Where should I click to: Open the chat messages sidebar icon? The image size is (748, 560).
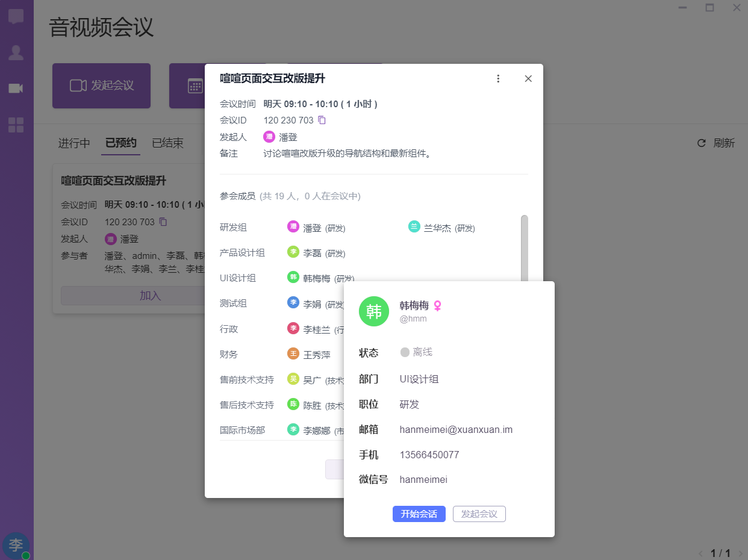click(16, 16)
